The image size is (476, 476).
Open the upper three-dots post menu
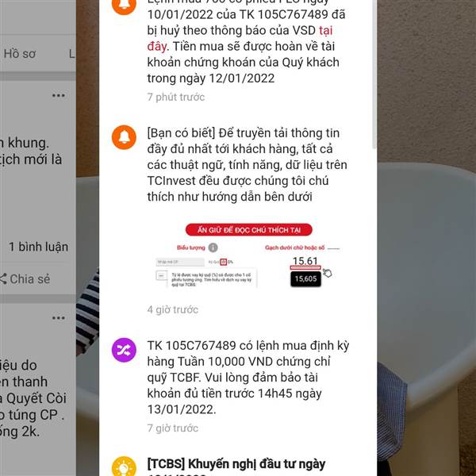(58, 96)
